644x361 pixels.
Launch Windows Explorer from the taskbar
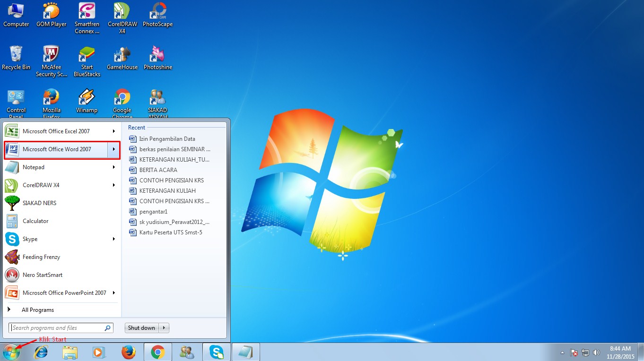[x=70, y=352]
